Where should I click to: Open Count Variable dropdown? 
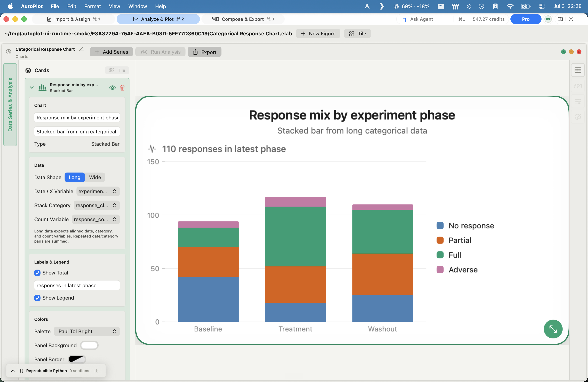96,220
